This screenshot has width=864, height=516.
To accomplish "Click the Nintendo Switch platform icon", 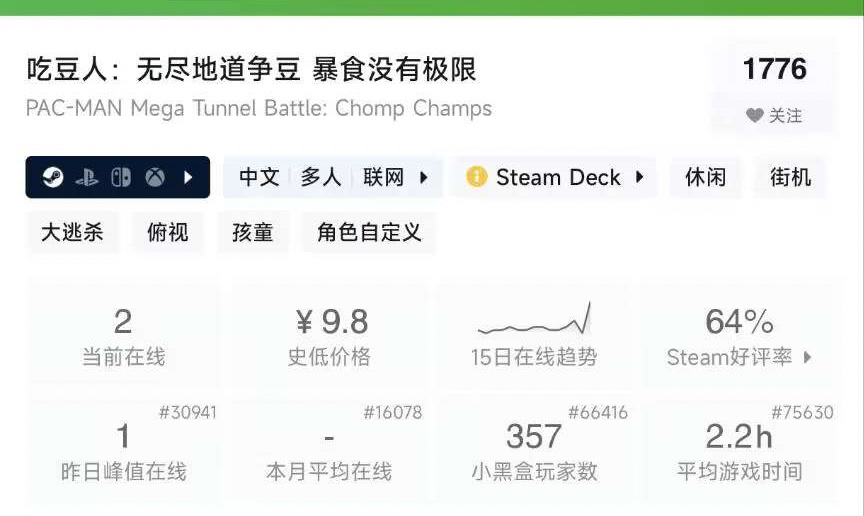I will (x=120, y=178).
